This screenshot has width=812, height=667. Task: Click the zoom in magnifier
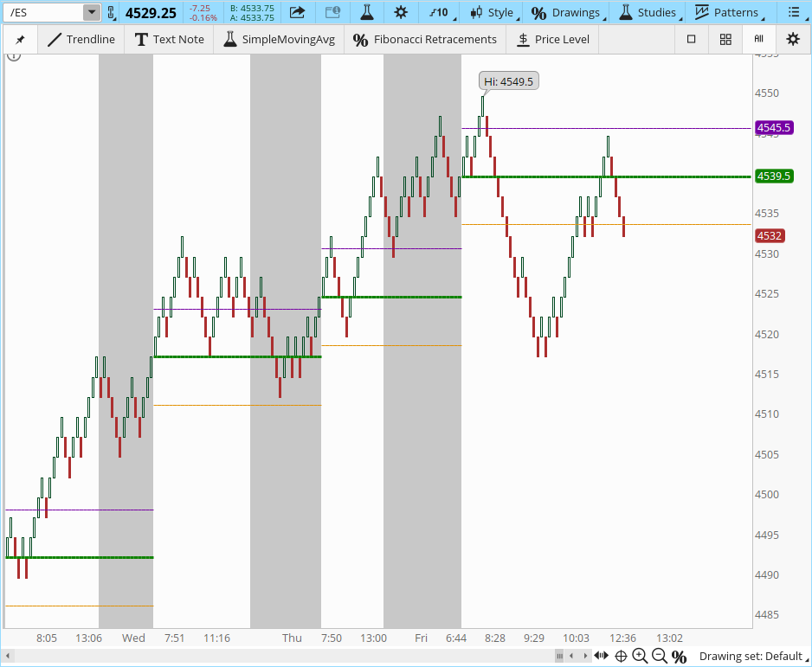pos(640,656)
